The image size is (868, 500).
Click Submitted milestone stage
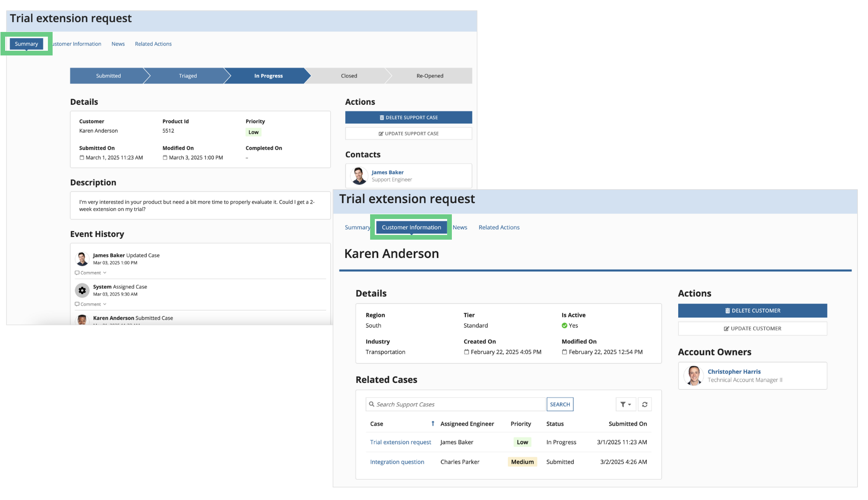pyautogui.click(x=108, y=76)
